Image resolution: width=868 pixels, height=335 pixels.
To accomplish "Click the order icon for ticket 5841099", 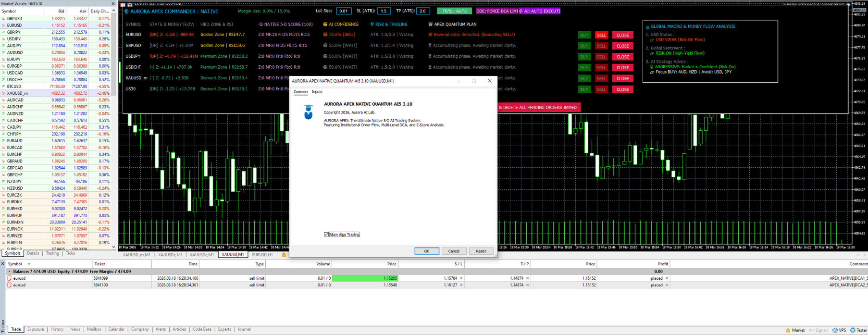I will pyautogui.click(x=9, y=278).
